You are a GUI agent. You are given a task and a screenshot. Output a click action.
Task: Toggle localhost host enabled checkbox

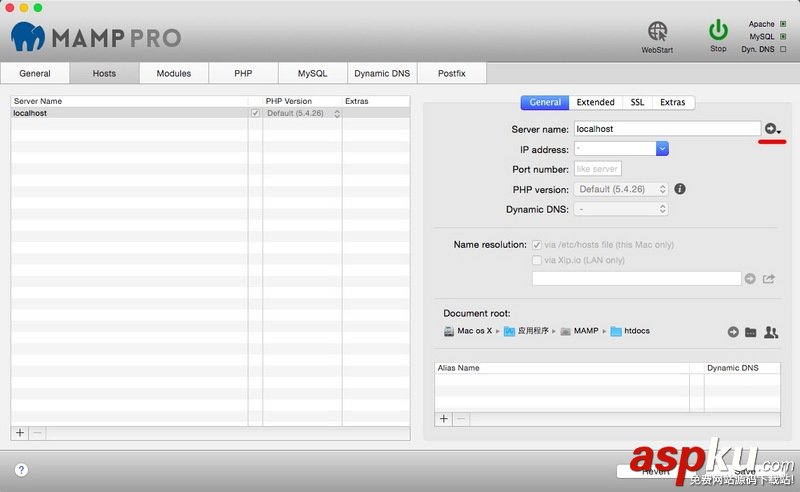point(255,113)
